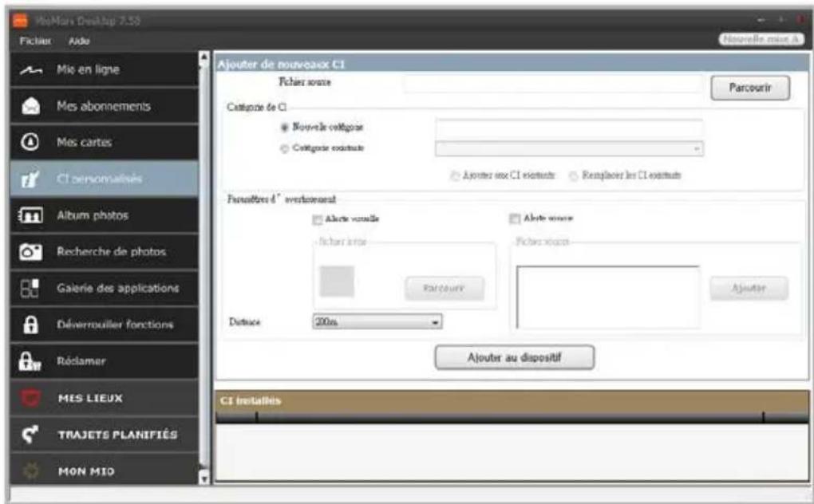Open the Aide menu

coord(79,41)
